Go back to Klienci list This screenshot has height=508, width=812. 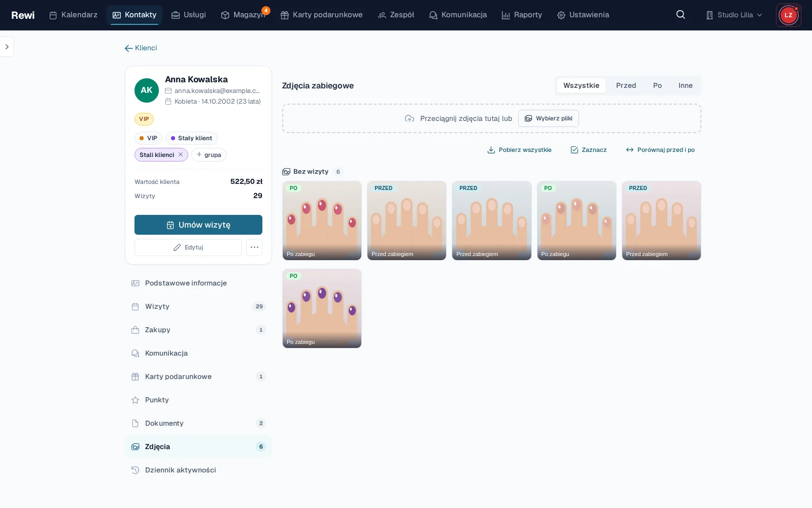click(x=141, y=48)
